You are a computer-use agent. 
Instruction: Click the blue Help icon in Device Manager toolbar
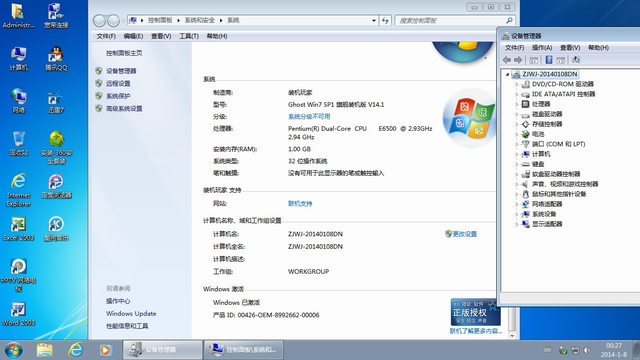click(549, 60)
